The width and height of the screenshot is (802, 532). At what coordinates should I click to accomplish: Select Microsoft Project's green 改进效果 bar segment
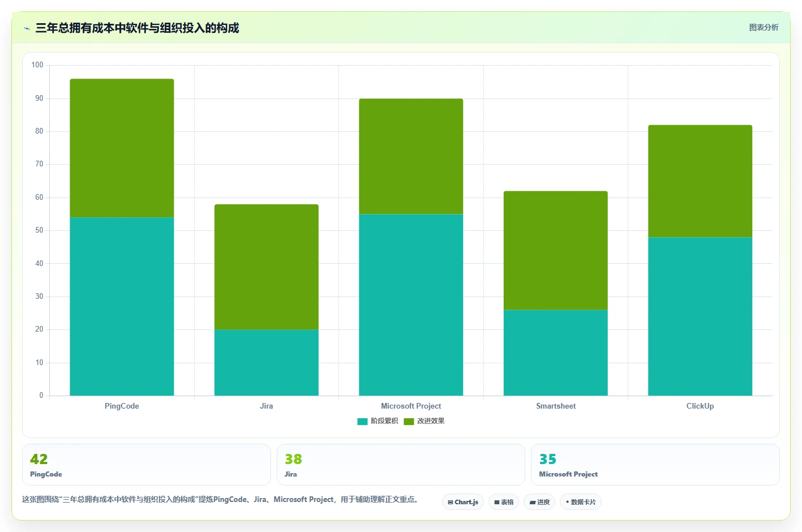pos(411,156)
